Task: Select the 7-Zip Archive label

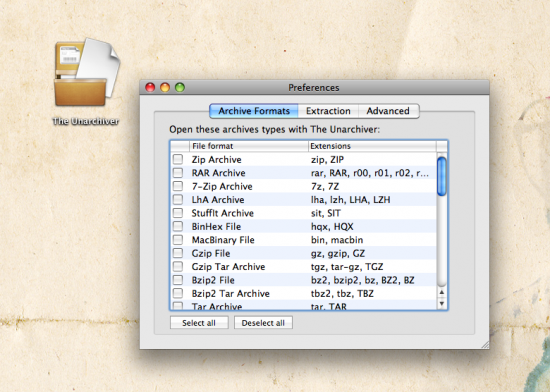Action: (x=222, y=186)
